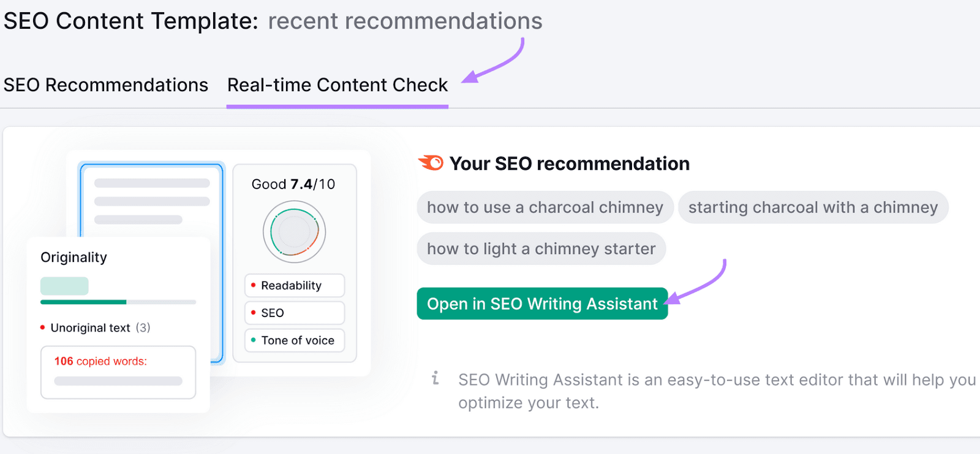Select the "starting charcoal with a chimney" keyword
This screenshot has height=454, width=980.
coord(813,207)
